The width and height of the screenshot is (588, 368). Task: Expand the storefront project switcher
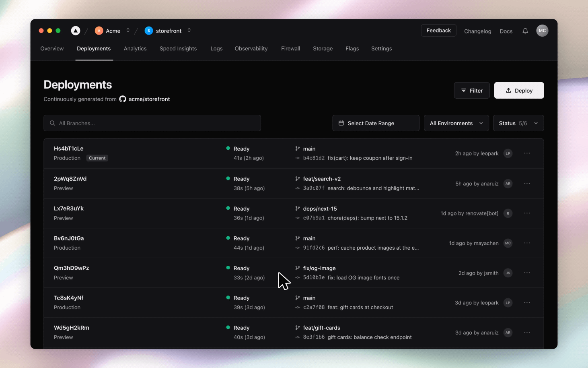point(189,31)
